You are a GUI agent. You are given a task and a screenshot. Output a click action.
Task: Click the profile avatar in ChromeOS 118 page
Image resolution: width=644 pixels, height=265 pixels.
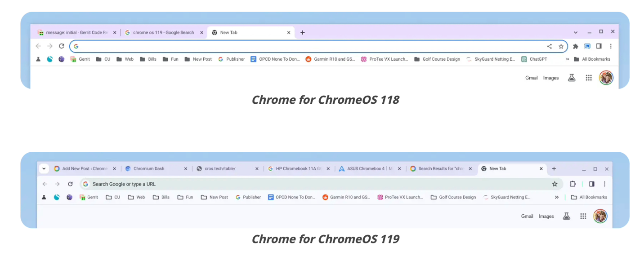(606, 78)
